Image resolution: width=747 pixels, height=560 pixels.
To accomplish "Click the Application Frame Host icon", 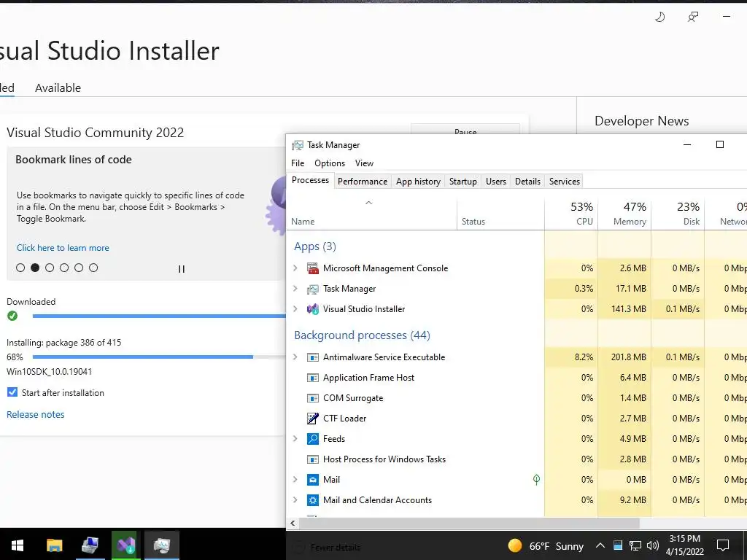I will click(312, 378).
